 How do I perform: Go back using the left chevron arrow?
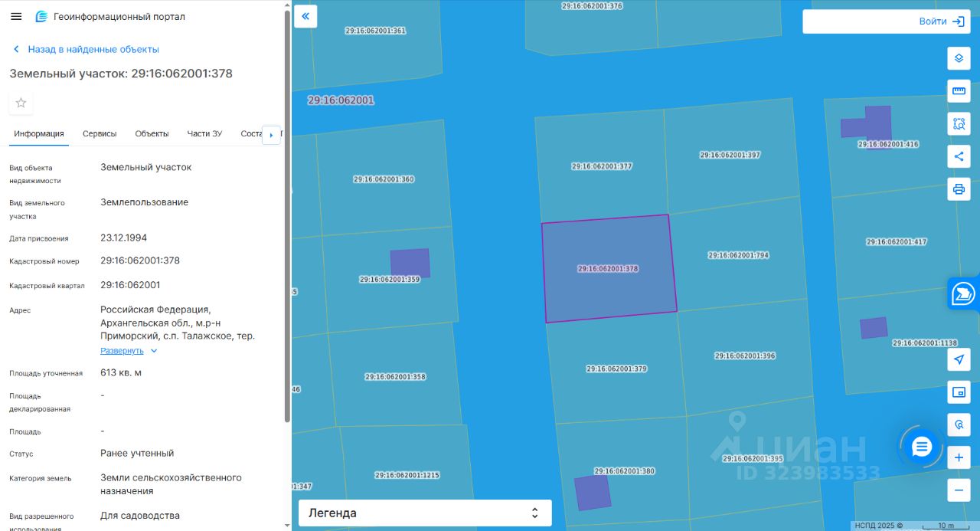point(16,49)
